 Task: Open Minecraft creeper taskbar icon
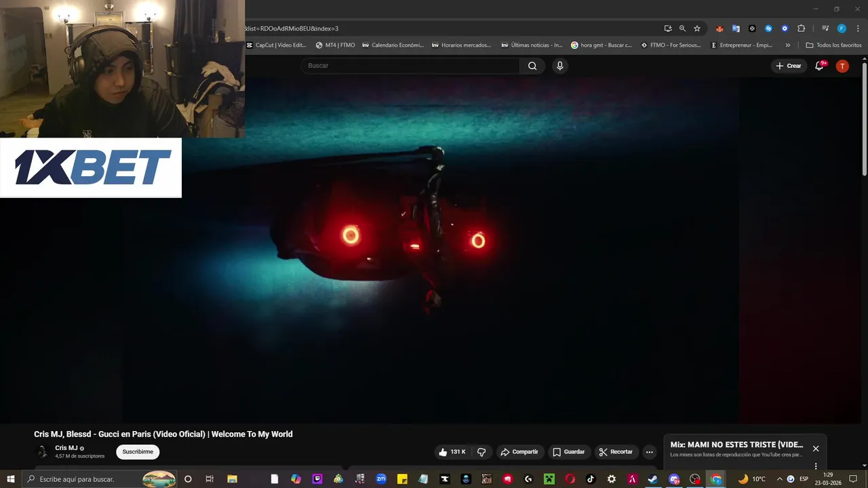point(549,479)
